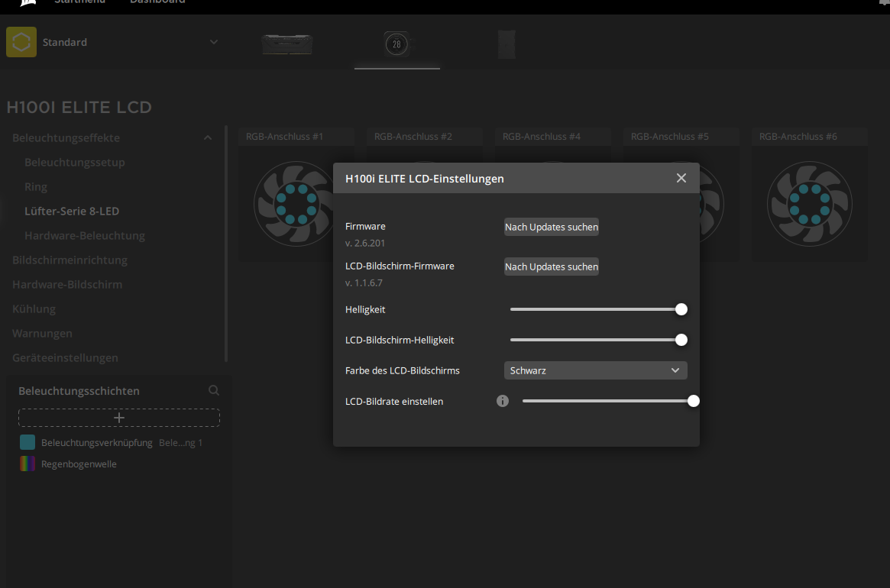Click Nach Updates suchen beside Firmware
The width and height of the screenshot is (890, 588).
551,227
